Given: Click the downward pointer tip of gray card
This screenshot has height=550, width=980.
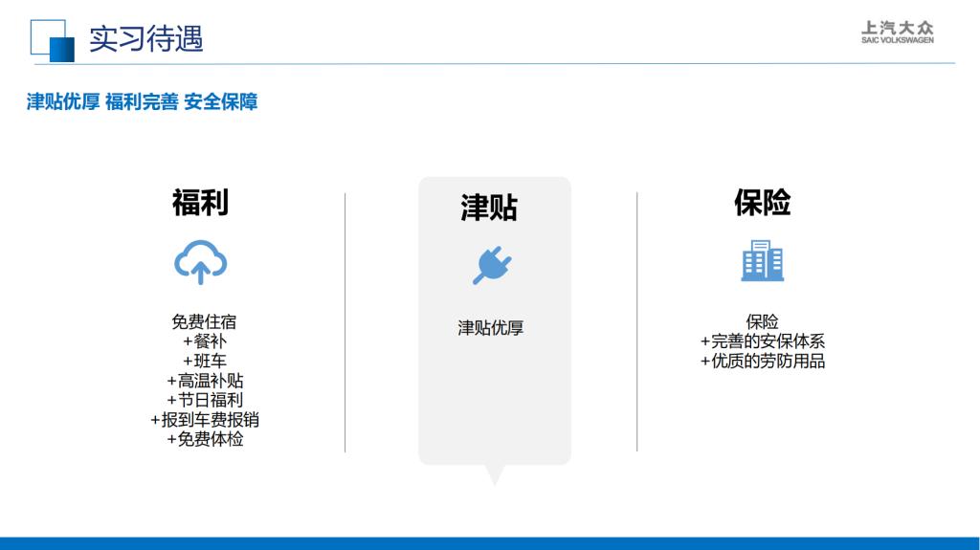Looking at the screenshot, I should [494, 477].
